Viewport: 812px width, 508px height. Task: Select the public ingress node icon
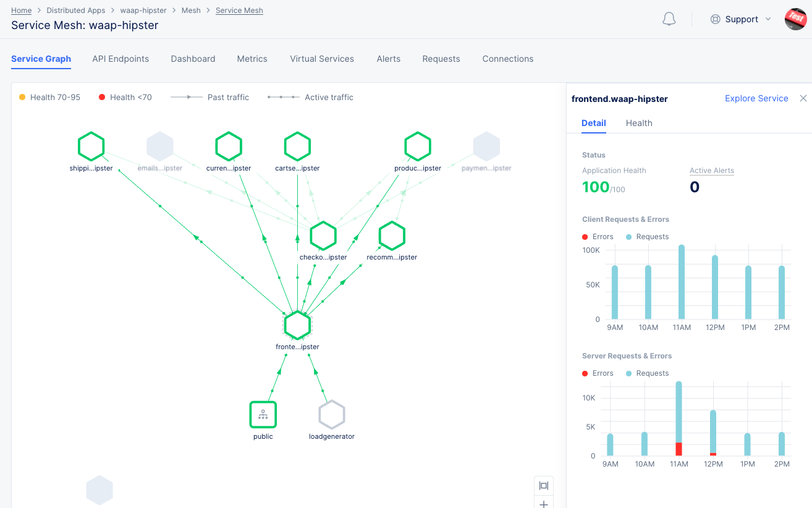tap(263, 415)
